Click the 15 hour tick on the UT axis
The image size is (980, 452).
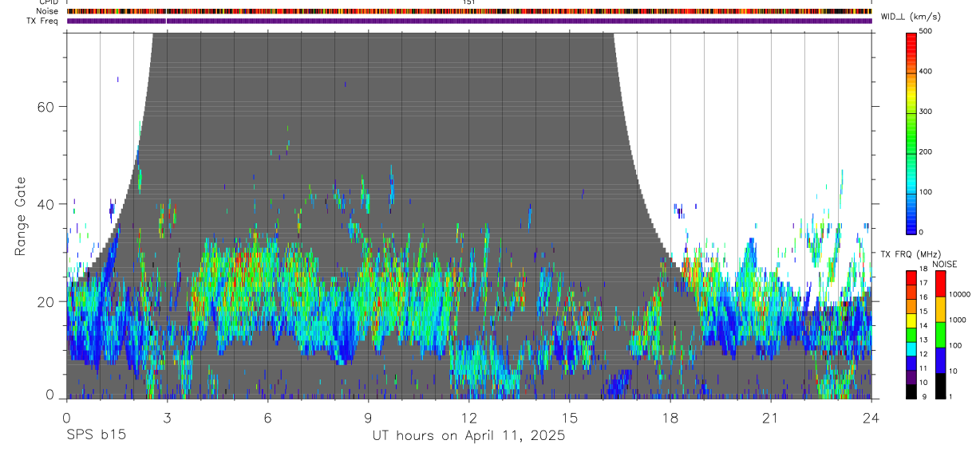pos(569,417)
